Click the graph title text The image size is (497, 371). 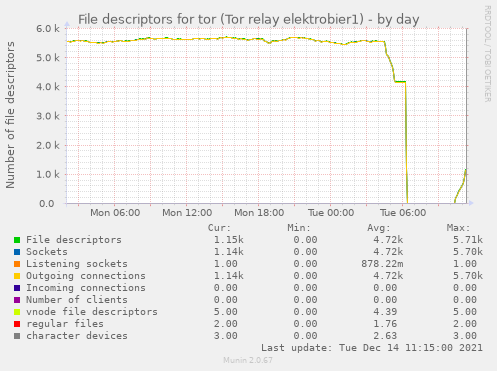coord(249,20)
